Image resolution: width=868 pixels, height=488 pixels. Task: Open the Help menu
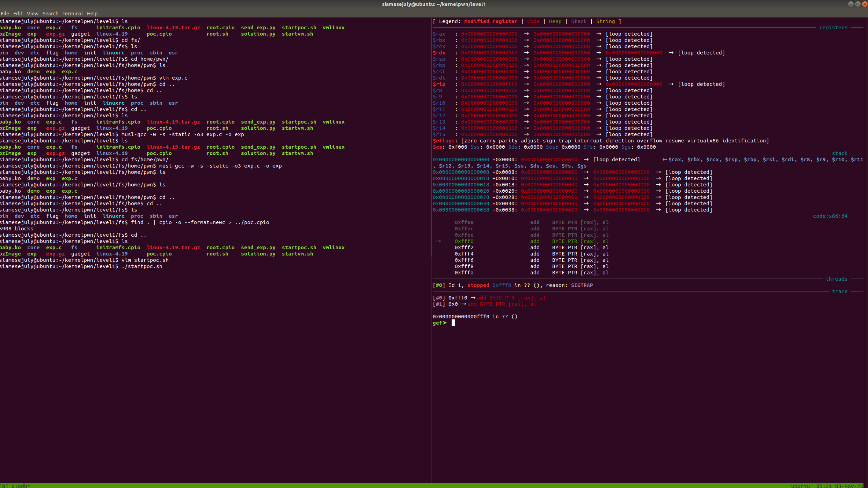(x=92, y=14)
